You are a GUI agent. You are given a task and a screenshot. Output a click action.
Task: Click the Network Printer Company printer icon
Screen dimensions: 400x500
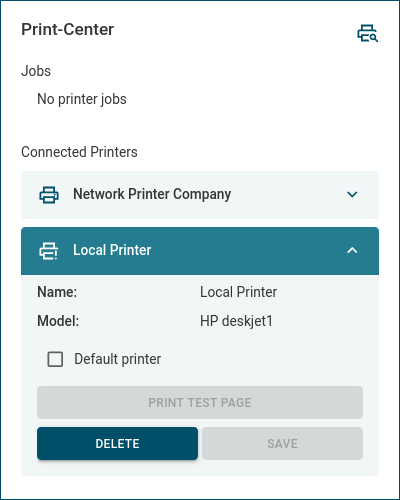[49, 195]
